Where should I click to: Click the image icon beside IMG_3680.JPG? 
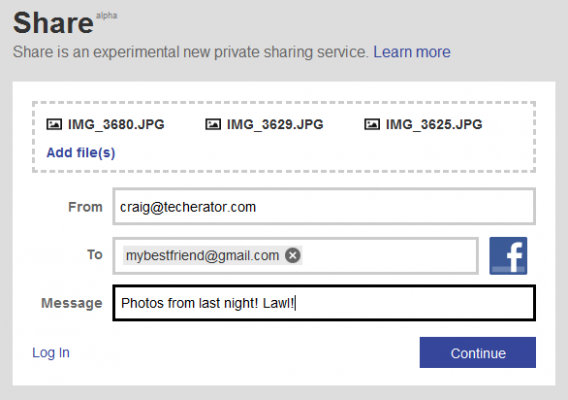(54, 124)
